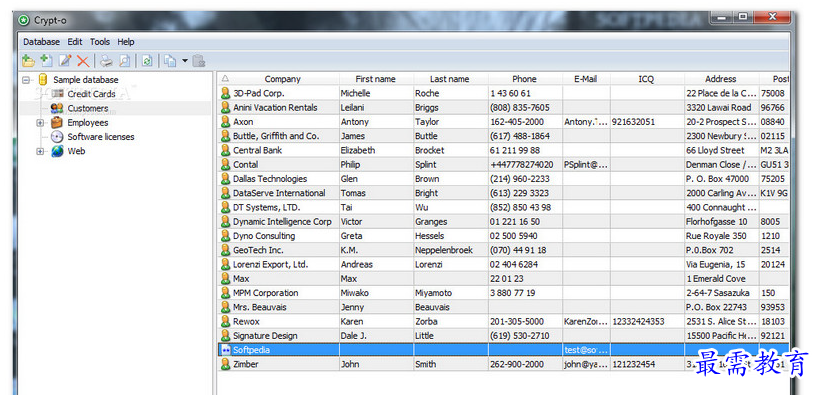
Task: Open the Database menu
Action: 41,42
